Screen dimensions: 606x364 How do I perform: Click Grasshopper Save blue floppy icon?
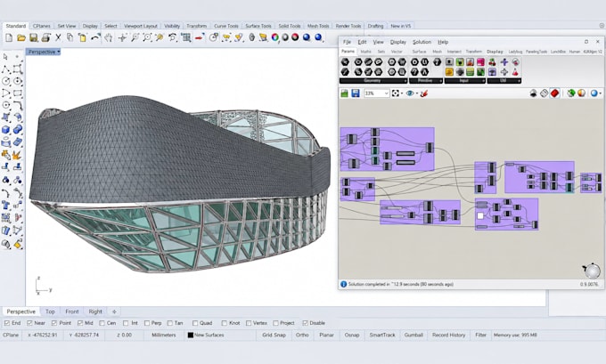point(356,93)
